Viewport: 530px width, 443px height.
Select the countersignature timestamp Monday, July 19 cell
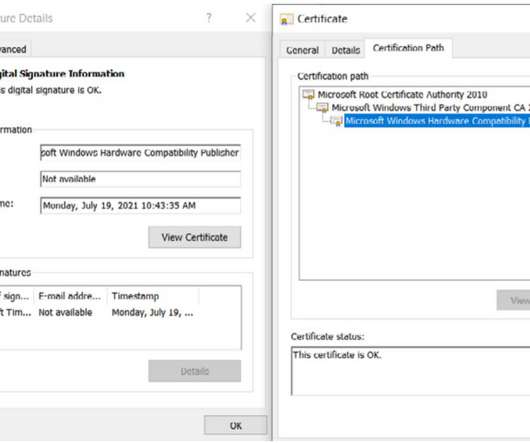[152, 312]
